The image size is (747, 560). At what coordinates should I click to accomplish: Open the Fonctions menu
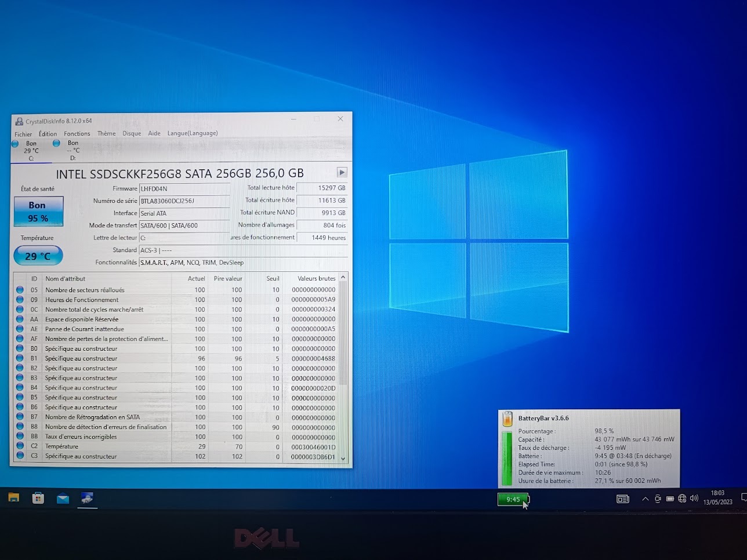[x=77, y=134]
